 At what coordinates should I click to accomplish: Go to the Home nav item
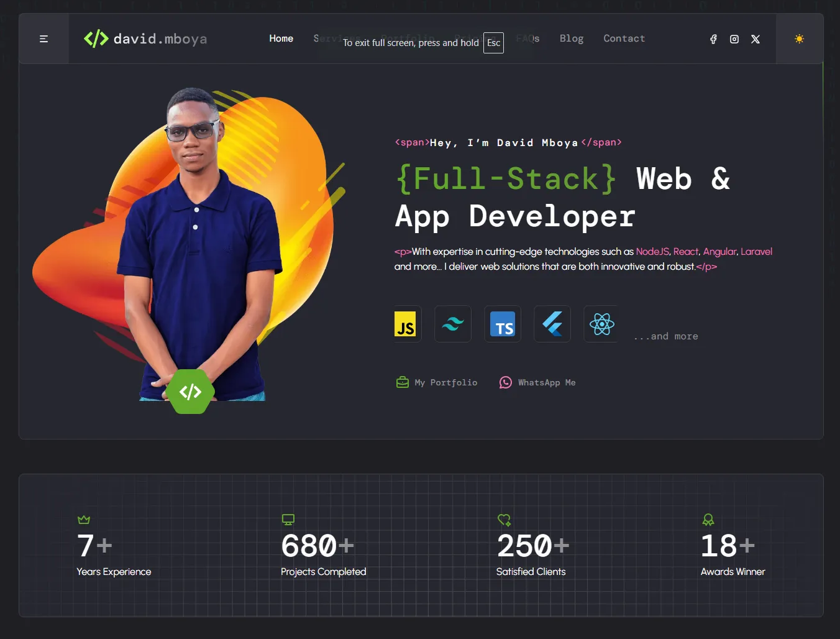[281, 39]
